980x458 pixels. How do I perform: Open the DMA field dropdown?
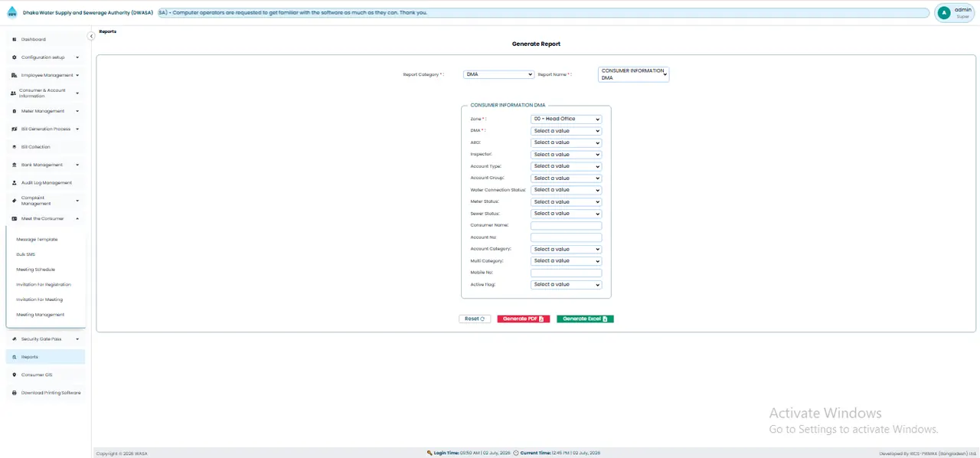(x=566, y=131)
